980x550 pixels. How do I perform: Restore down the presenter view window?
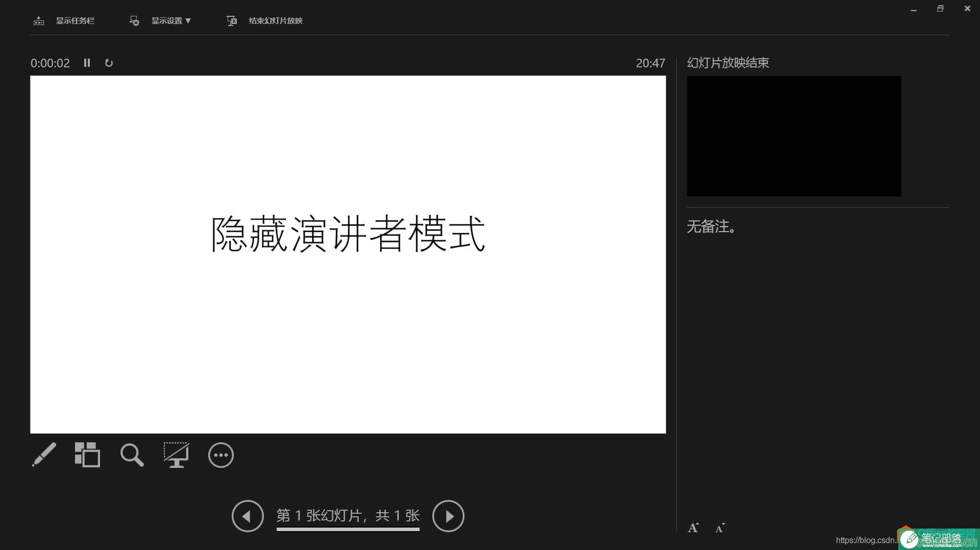(940, 9)
